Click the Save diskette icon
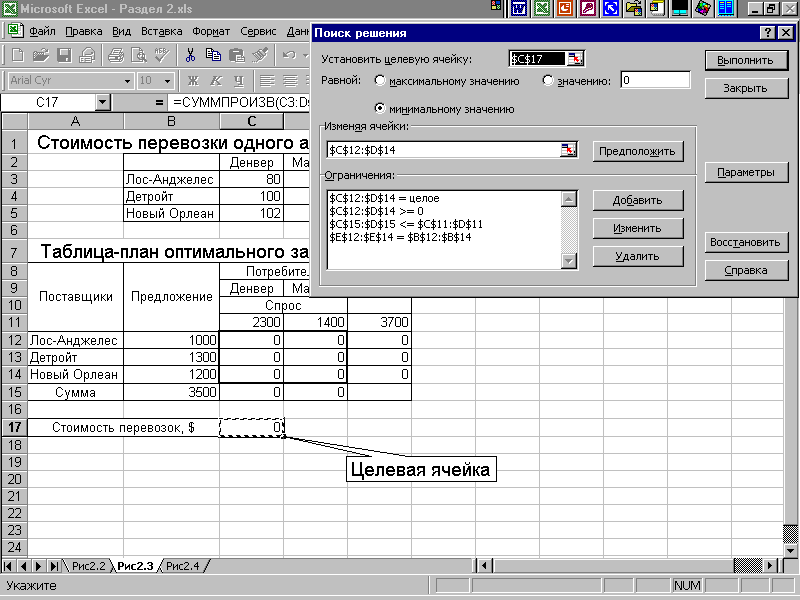 click(64, 55)
